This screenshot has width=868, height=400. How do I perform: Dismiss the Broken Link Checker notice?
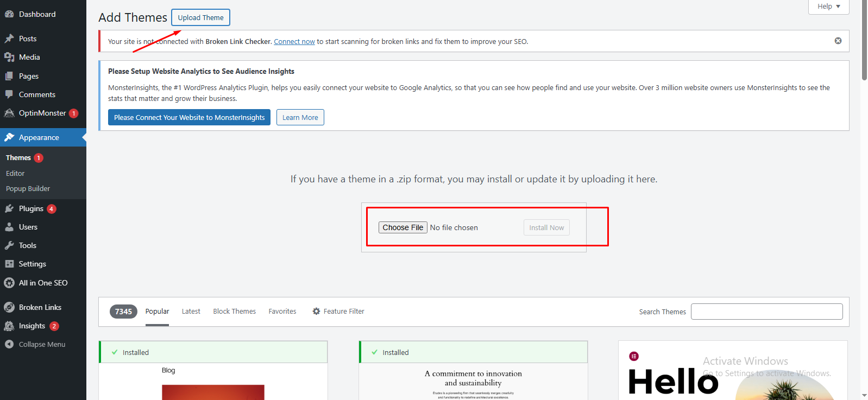coord(838,41)
